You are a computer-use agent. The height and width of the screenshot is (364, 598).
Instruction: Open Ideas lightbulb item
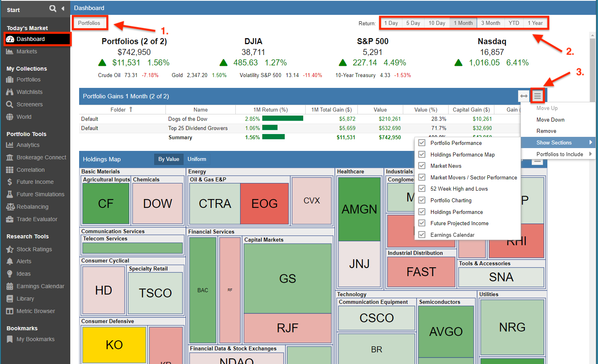pos(23,274)
